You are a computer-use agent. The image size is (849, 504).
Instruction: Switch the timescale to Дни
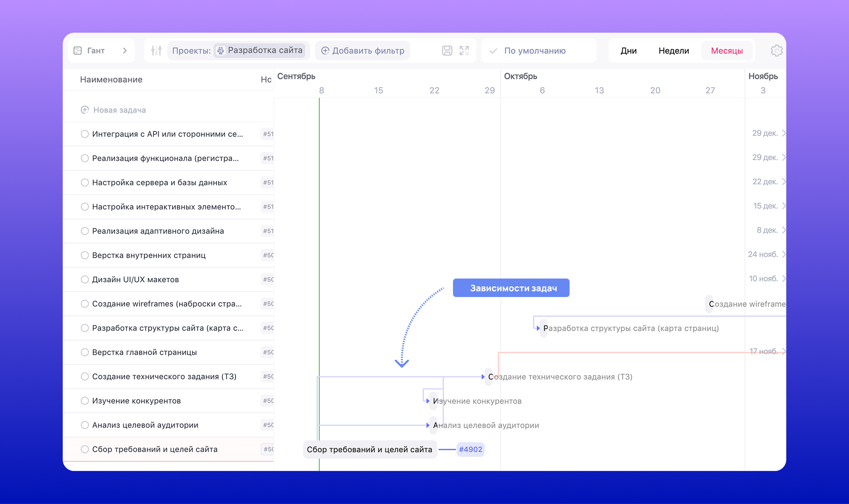pos(628,50)
